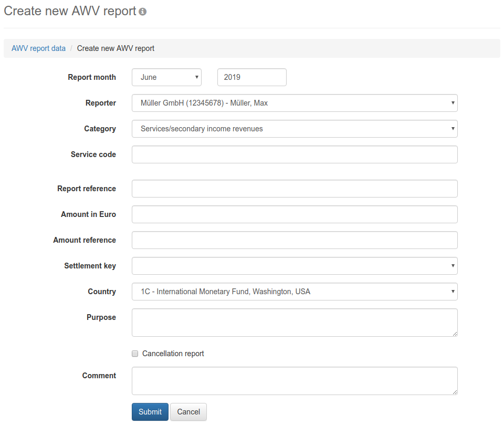Click the Category field label
The image size is (504, 425).
click(x=100, y=129)
